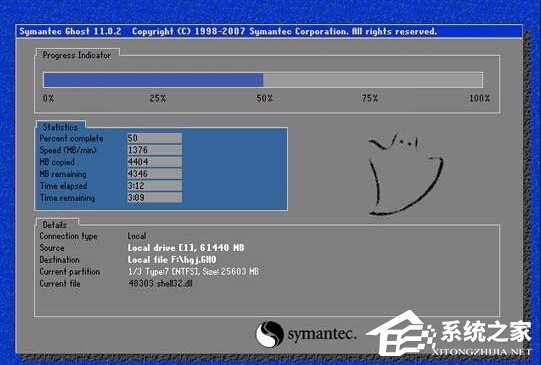This screenshot has height=365, width=541.
Task: Click the filled blue part of progress bar
Action: [154, 80]
